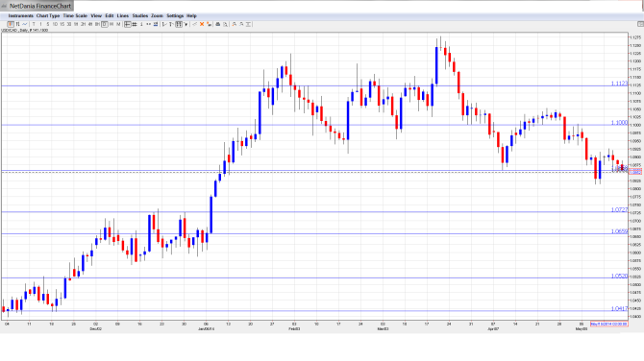Toggle the Daily (D) time scale button
644x361 pixels.
(x=105, y=24)
